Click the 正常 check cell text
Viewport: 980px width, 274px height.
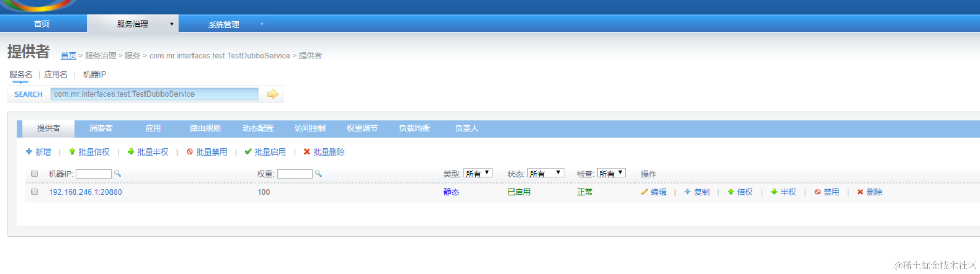pyautogui.click(x=585, y=192)
